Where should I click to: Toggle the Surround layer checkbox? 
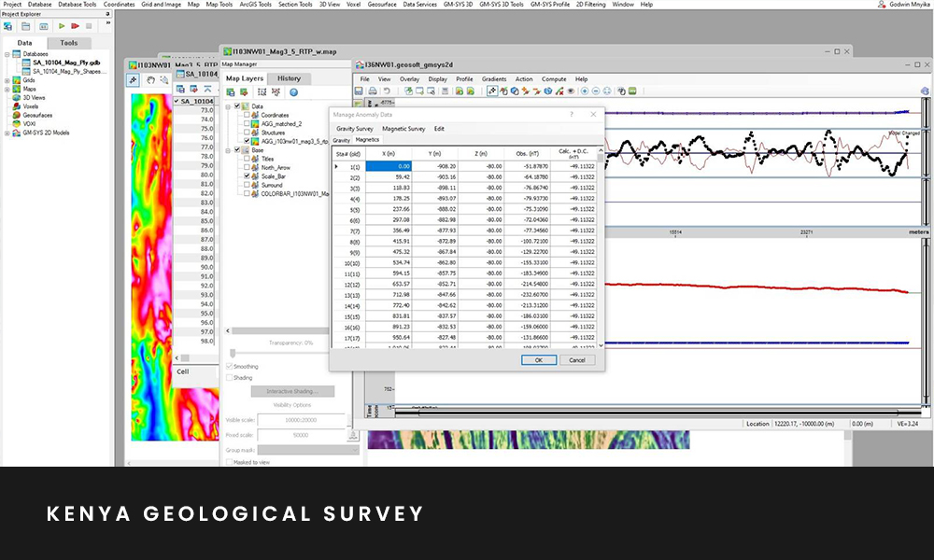point(247,185)
